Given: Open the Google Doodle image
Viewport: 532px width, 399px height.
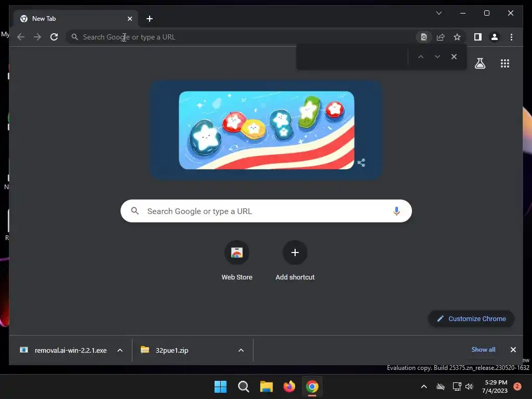Looking at the screenshot, I should [267, 130].
